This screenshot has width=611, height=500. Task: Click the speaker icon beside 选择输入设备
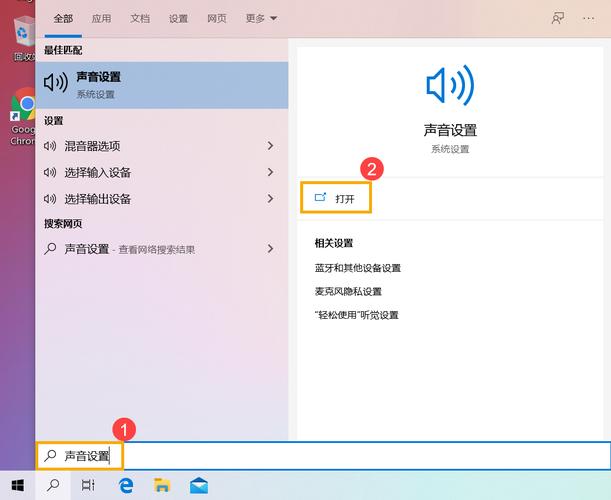pyautogui.click(x=50, y=172)
